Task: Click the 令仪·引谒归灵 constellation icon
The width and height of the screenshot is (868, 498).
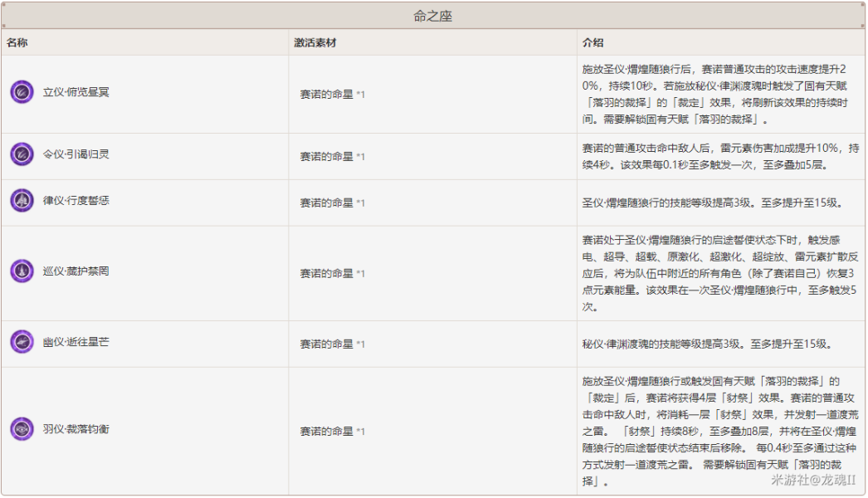Action: [22, 154]
